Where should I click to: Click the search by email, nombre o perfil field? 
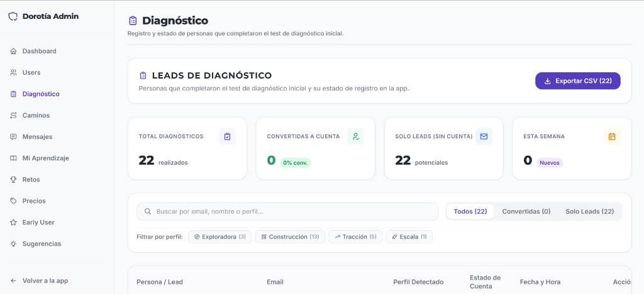click(287, 212)
